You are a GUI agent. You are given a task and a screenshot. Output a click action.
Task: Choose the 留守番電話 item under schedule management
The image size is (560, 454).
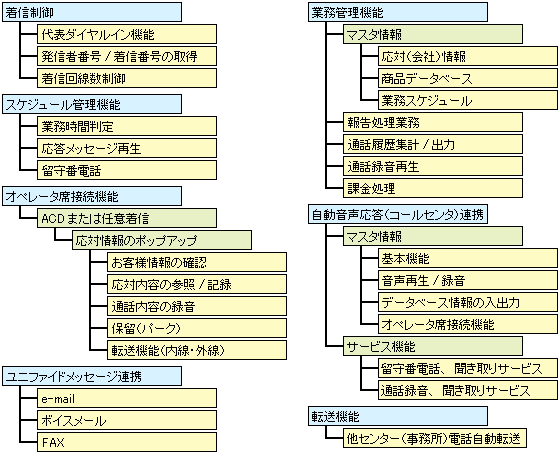pos(127,170)
